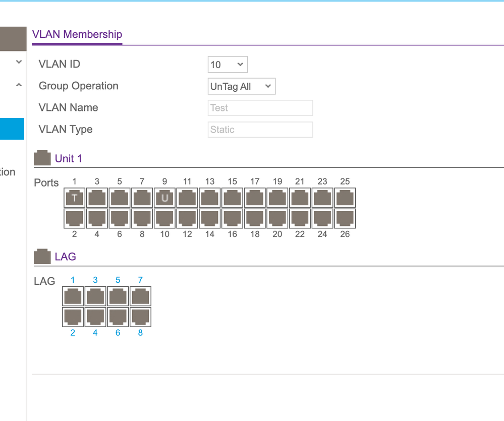The image size is (504, 421).
Task: Click port 1 marked T
Action: point(75,198)
